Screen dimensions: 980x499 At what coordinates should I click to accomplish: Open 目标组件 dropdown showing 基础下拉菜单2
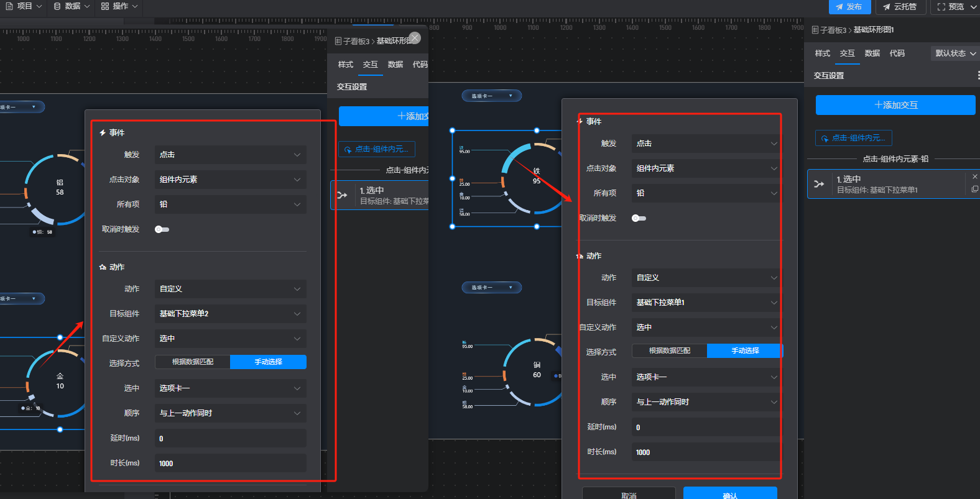231,314
